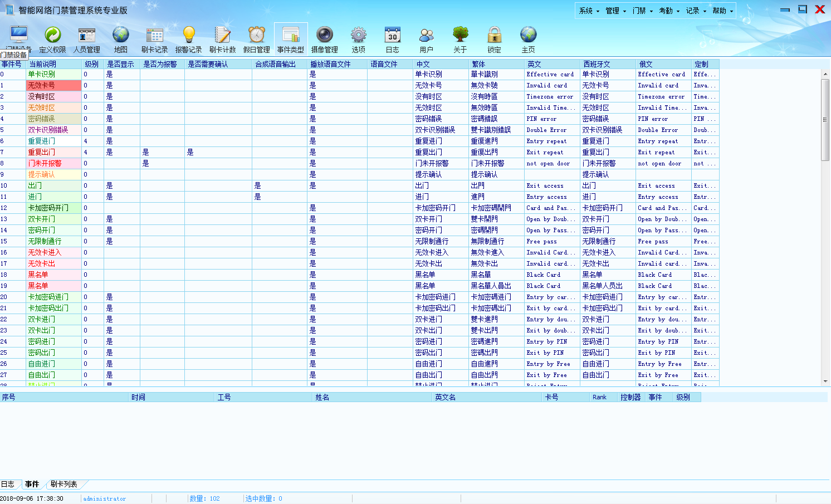Switch to the 刷卡列表 bottom tab
Screen dimensions: 831x504
click(64, 484)
